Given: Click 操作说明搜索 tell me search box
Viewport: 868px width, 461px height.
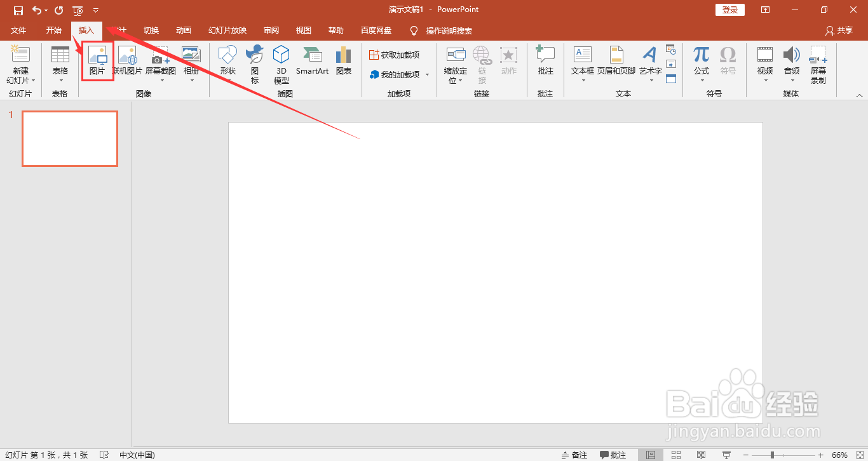Looking at the screenshot, I should 449,30.
